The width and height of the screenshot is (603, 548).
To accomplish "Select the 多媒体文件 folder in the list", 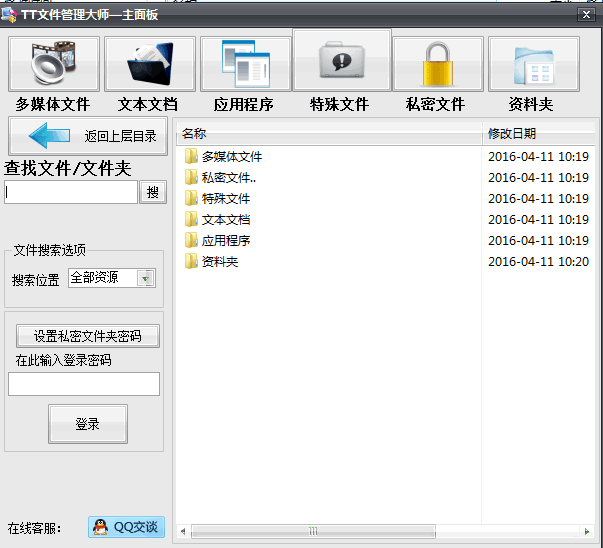I will pyautogui.click(x=223, y=157).
